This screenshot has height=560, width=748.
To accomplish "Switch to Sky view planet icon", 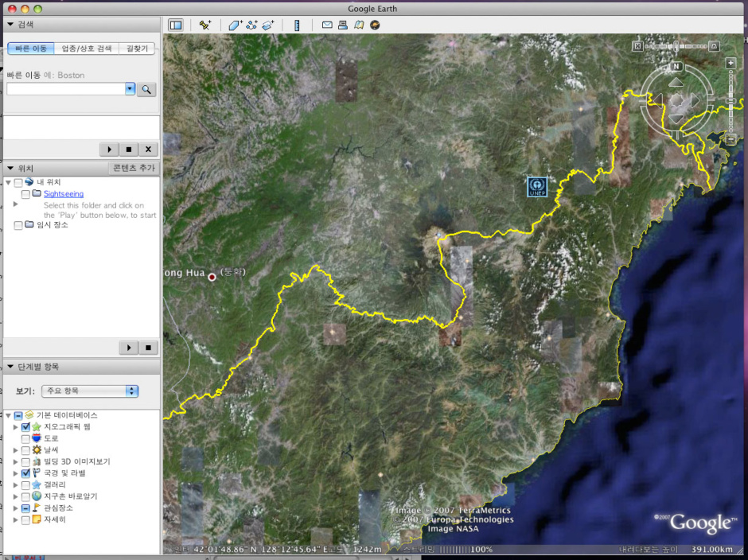I will (375, 25).
